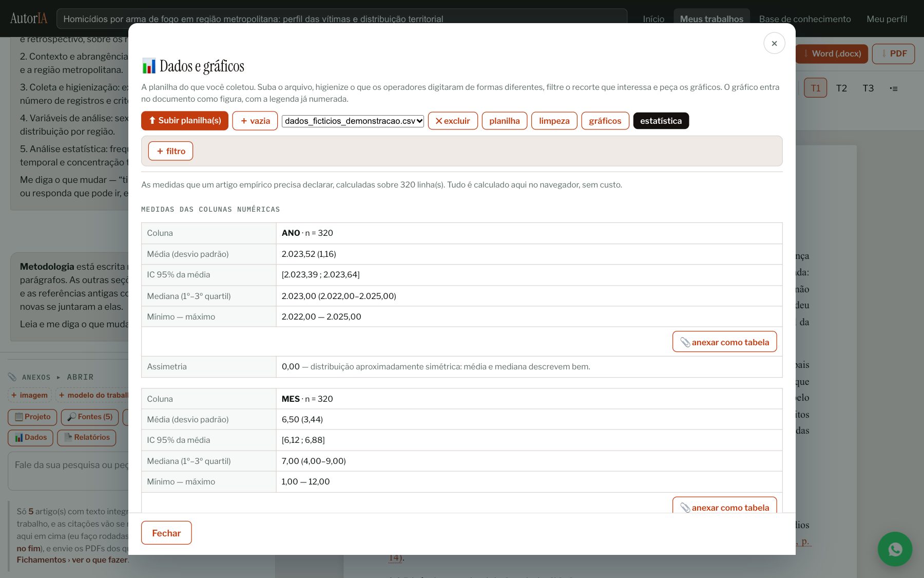
Task: Expand the Anexos section with 'ABRIR'
Action: coord(80,377)
